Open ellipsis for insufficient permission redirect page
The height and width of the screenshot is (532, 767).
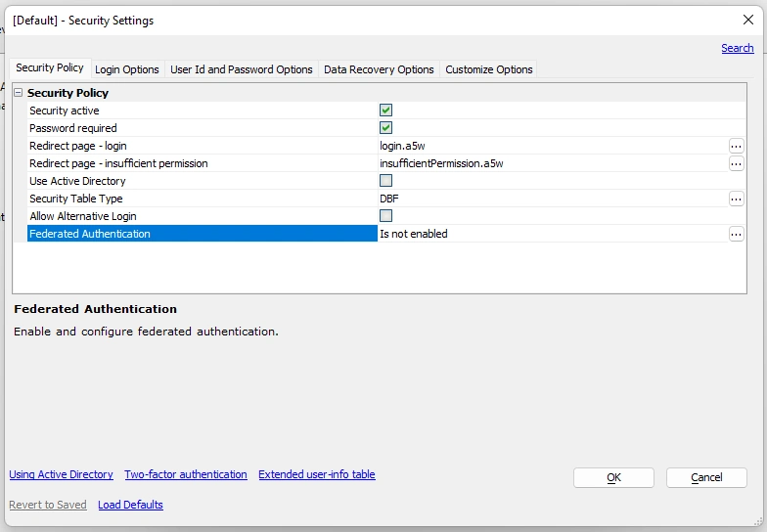(736, 163)
